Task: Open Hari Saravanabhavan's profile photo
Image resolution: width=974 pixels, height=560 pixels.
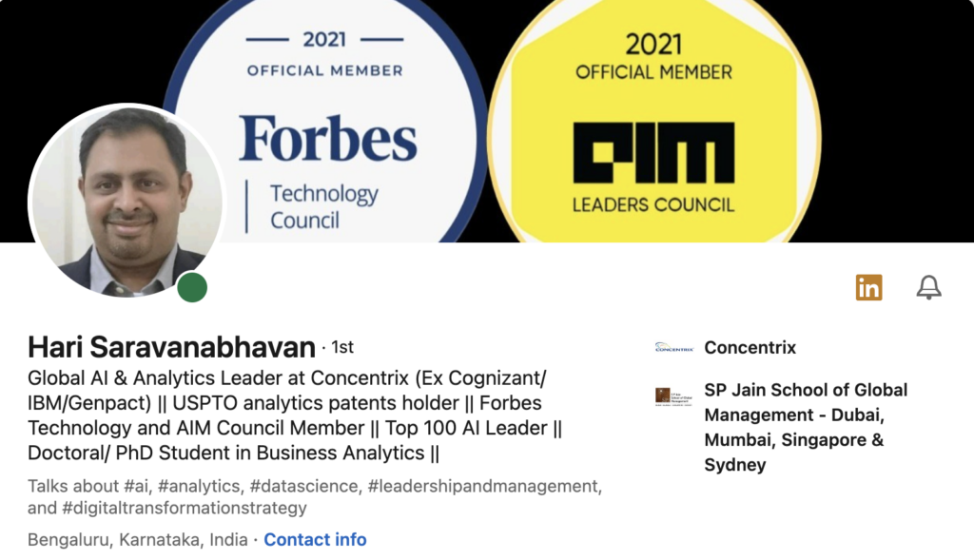Action: tap(127, 203)
